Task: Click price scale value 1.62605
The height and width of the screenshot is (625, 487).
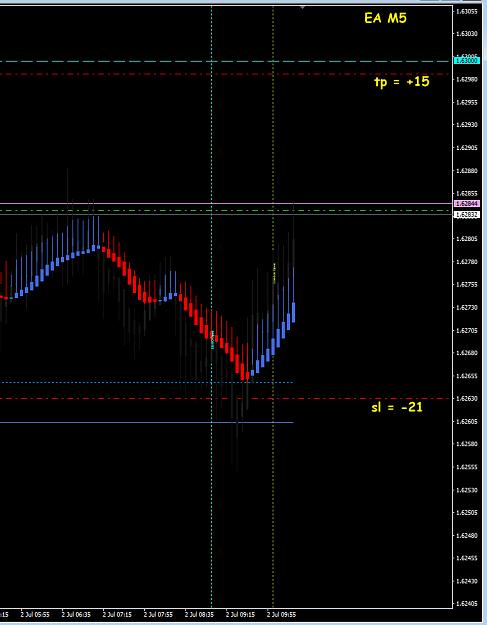Action: (467, 421)
